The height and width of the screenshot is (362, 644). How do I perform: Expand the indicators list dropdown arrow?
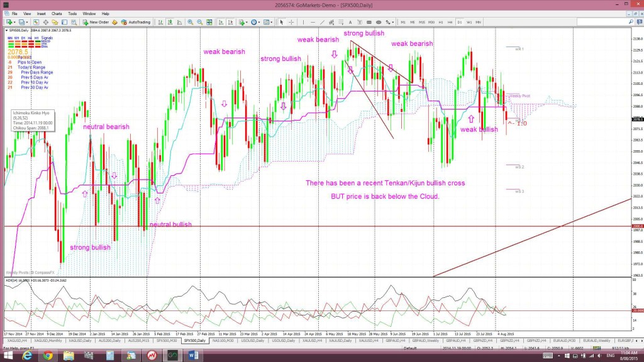pyautogui.click(x=247, y=22)
